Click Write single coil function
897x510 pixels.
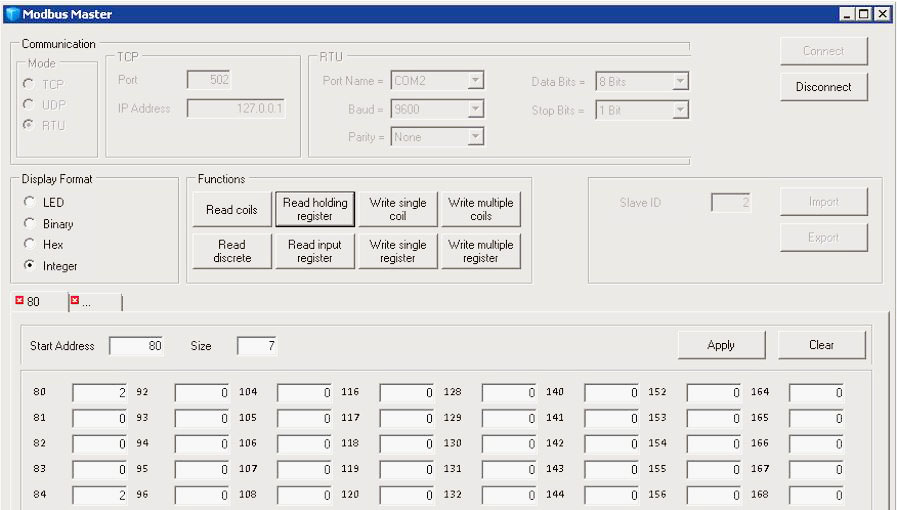tap(398, 209)
